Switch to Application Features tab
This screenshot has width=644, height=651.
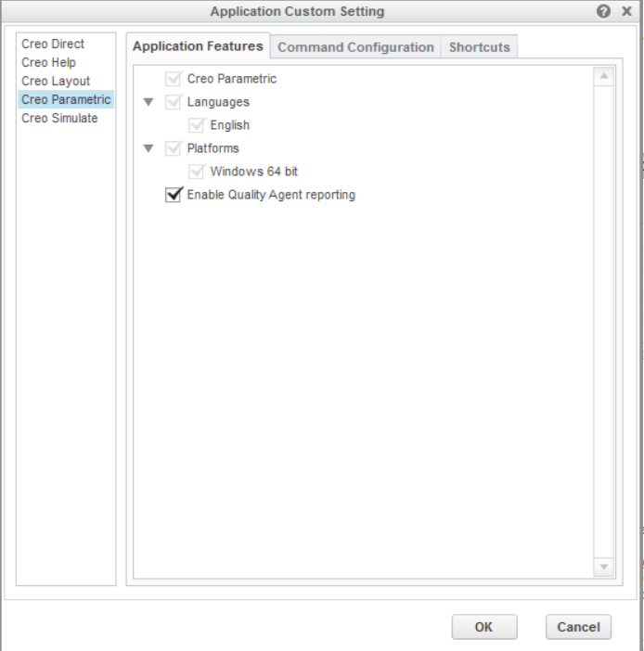click(199, 46)
